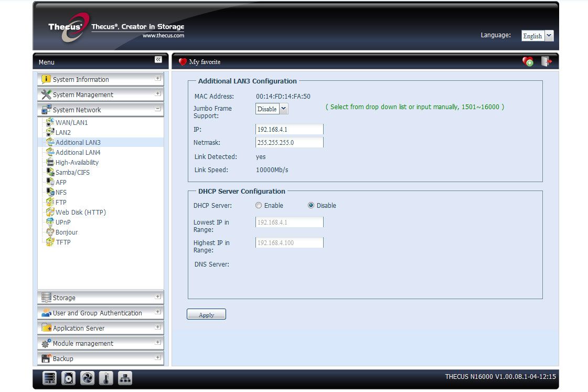Collapse the Menu panel with double-arrow icon
The image size is (588, 392).
pos(158,60)
